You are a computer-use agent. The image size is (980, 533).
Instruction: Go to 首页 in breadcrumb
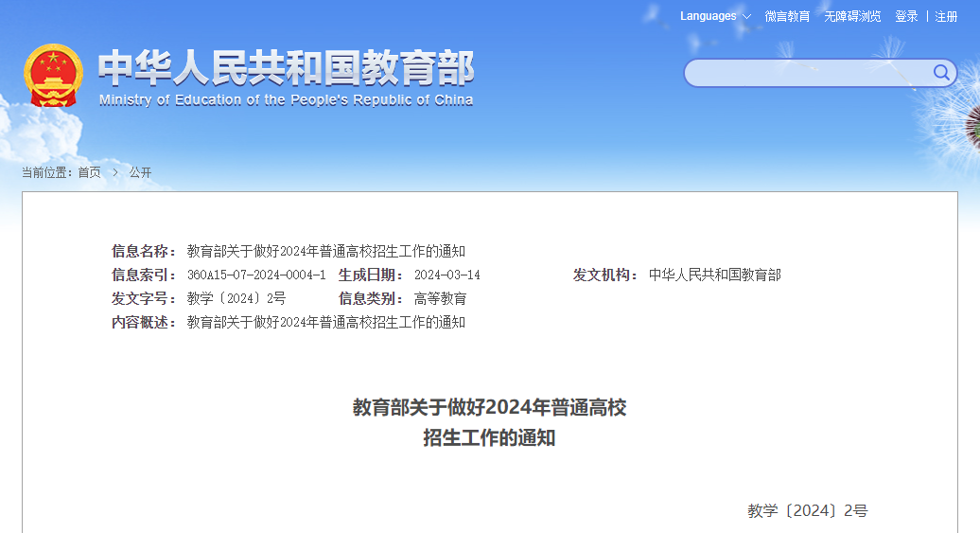pos(89,172)
